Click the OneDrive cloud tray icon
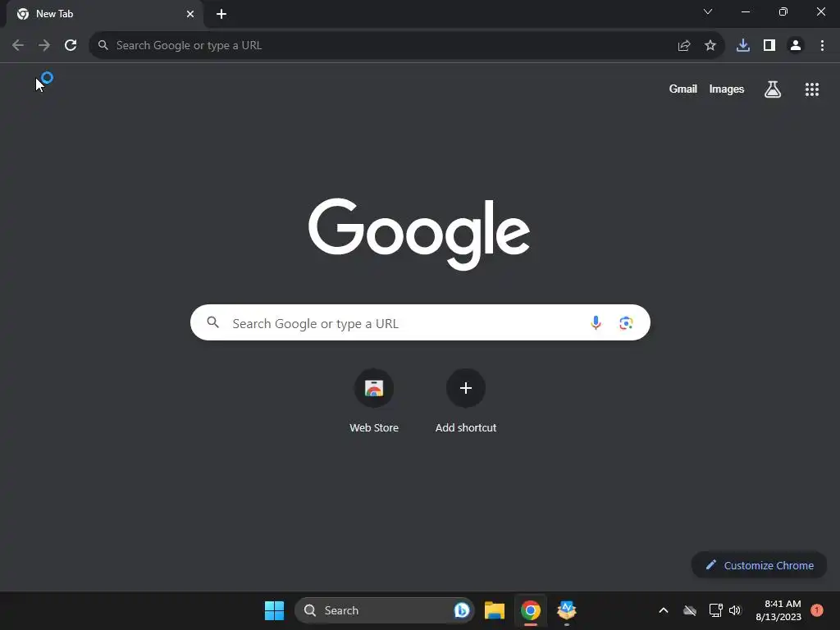Image resolution: width=840 pixels, height=630 pixels. [690, 610]
